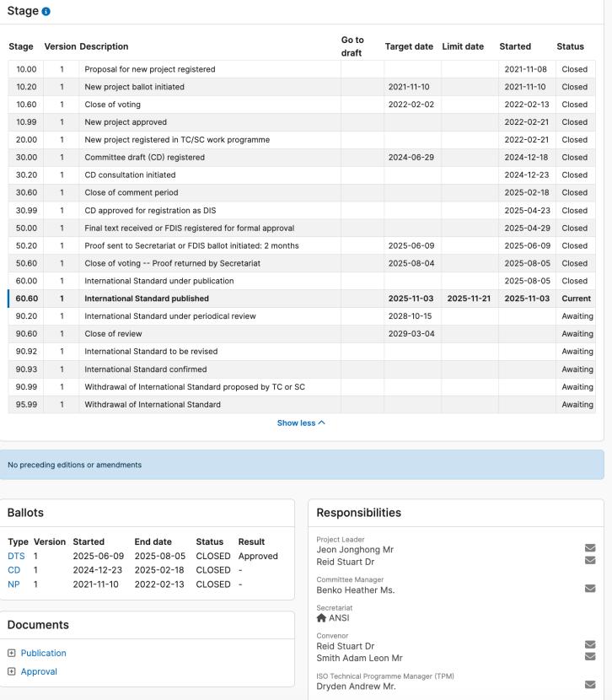Click the email icon for Benko Heather

pos(590,589)
